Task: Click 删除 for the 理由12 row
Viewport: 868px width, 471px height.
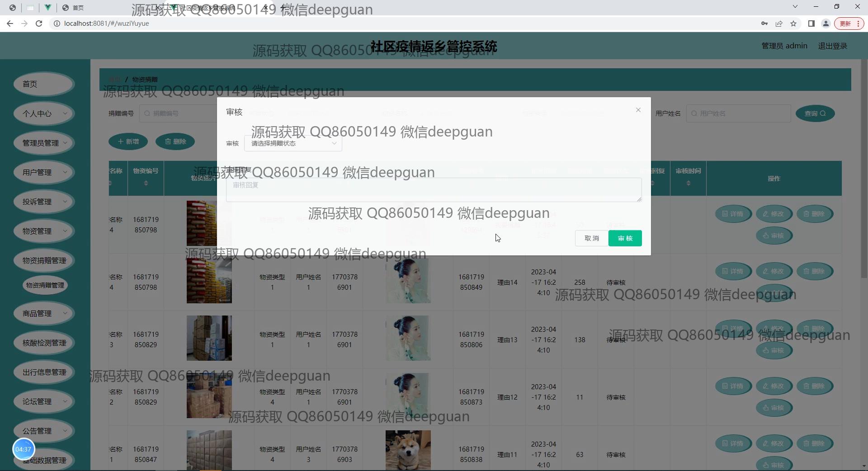Action: click(815, 386)
